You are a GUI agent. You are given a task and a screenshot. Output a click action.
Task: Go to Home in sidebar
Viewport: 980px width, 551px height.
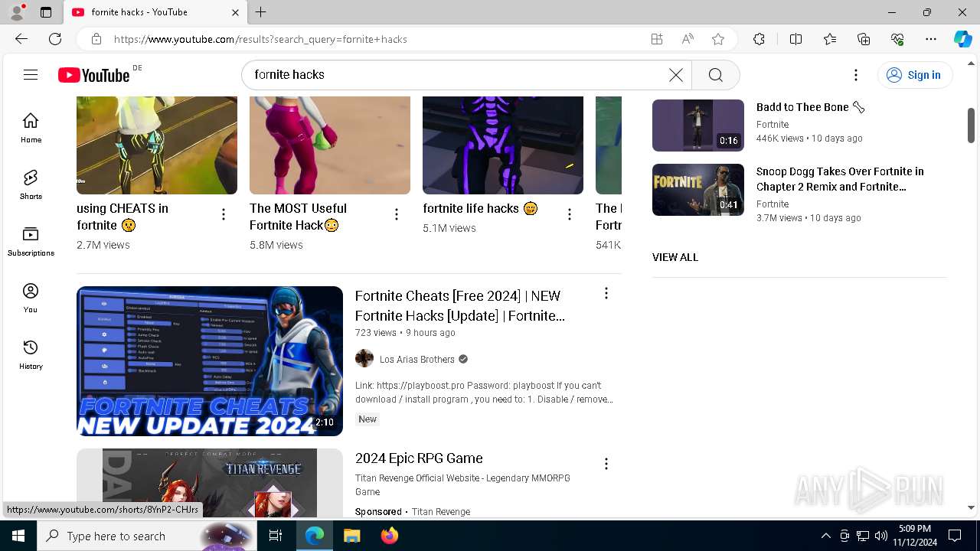click(31, 128)
